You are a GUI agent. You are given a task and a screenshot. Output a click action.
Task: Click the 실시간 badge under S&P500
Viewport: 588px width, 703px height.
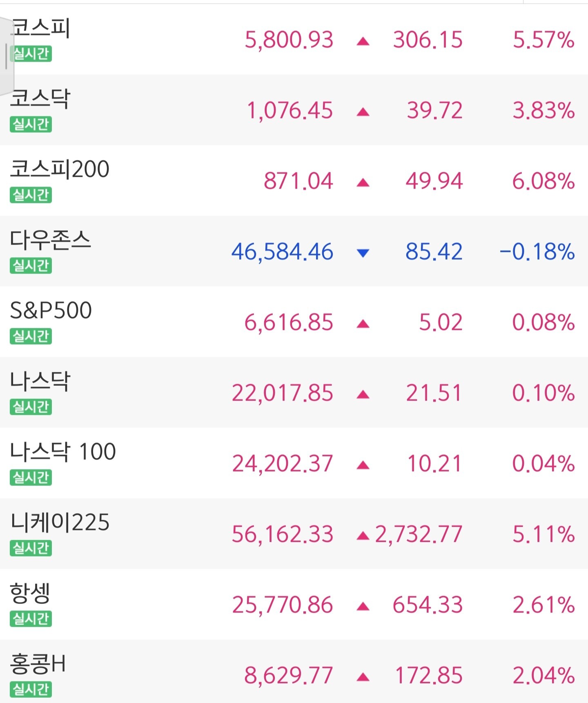tap(31, 336)
